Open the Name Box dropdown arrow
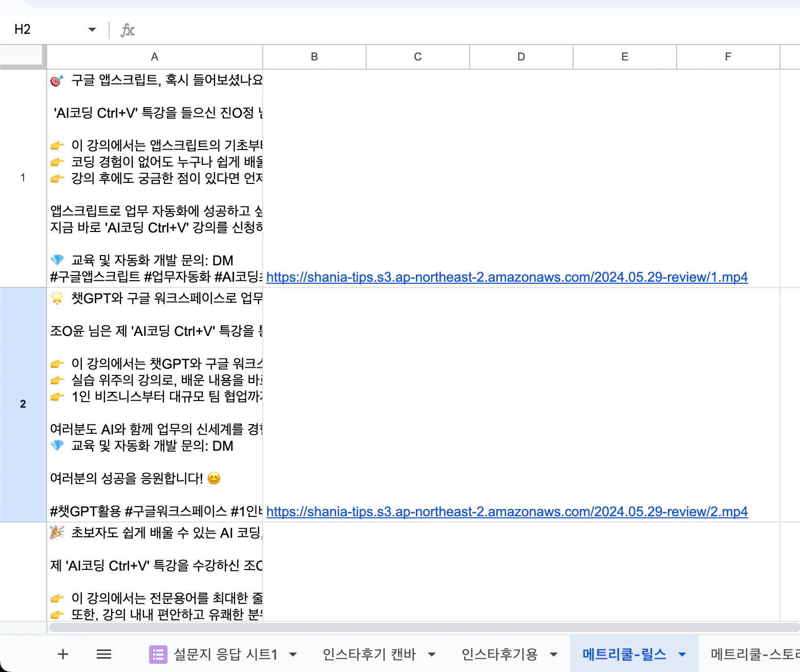800x672 pixels. point(92,29)
